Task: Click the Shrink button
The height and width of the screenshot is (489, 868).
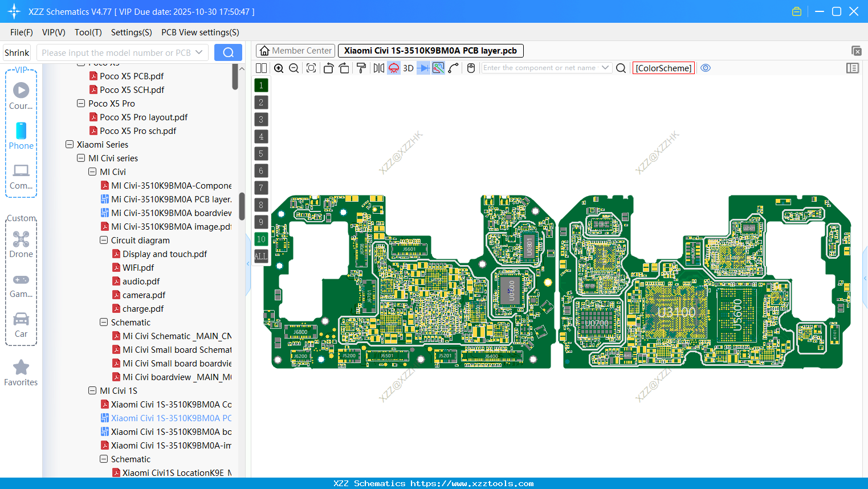Action: [17, 52]
